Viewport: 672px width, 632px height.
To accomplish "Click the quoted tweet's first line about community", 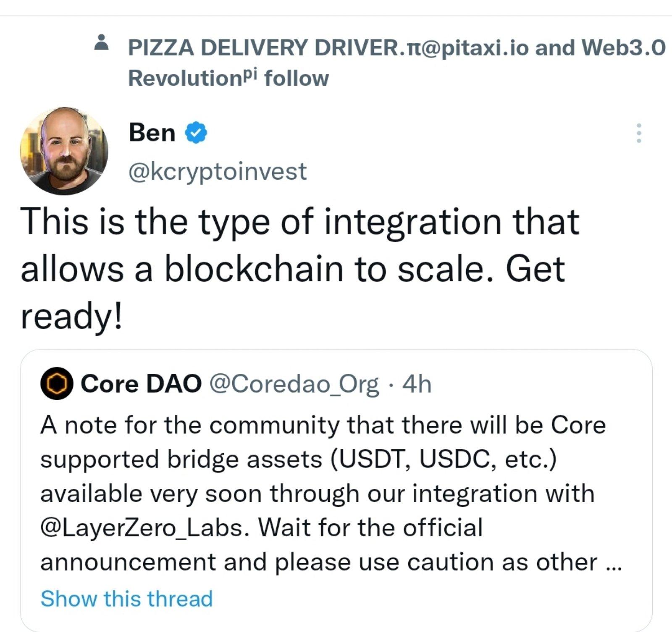I will (323, 425).
